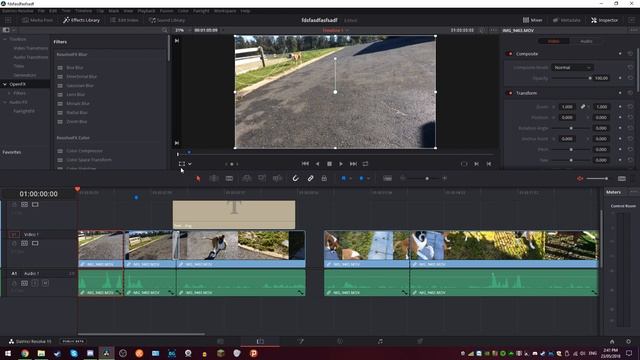
Task: Open the Metadata panel
Action: coord(566,20)
